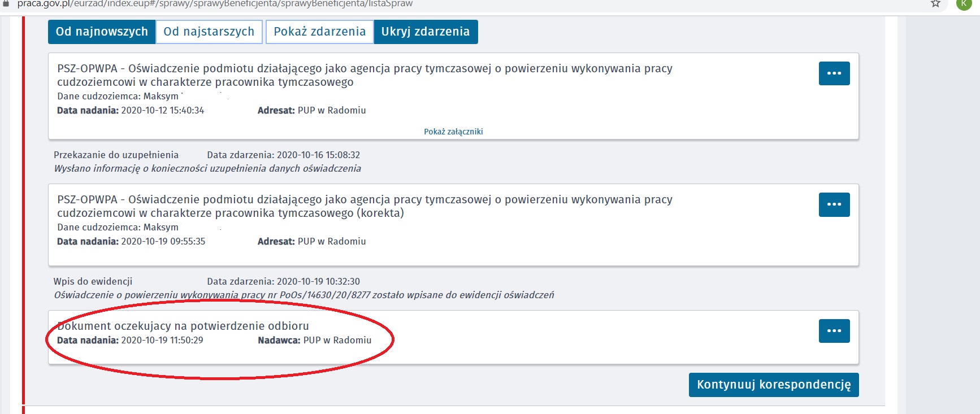This screenshot has height=414, width=980.
Task: Click the Wpis do ewidencji event
Action: click(93, 281)
